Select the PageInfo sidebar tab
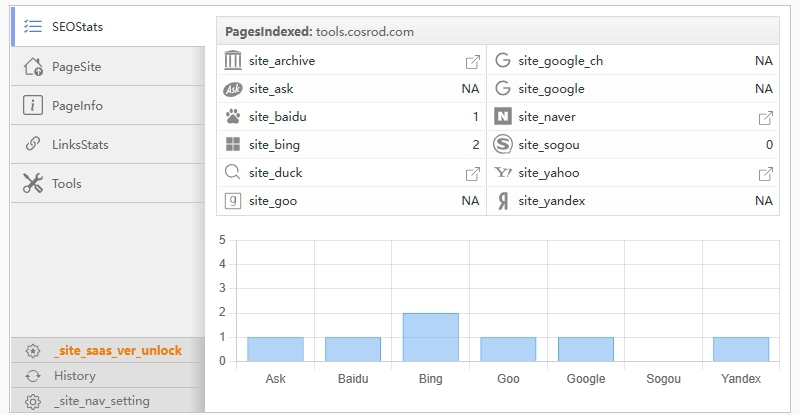Viewport: 800px width, 415px height. click(77, 105)
